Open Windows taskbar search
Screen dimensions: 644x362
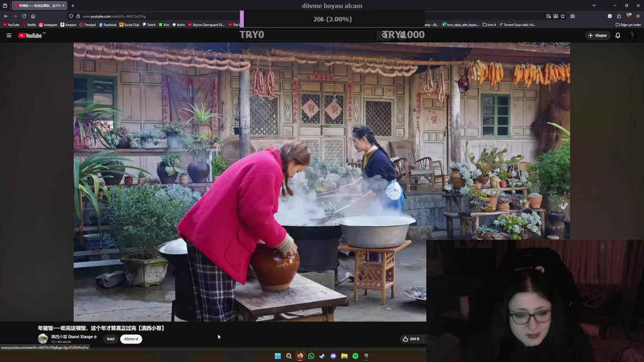tap(289, 356)
